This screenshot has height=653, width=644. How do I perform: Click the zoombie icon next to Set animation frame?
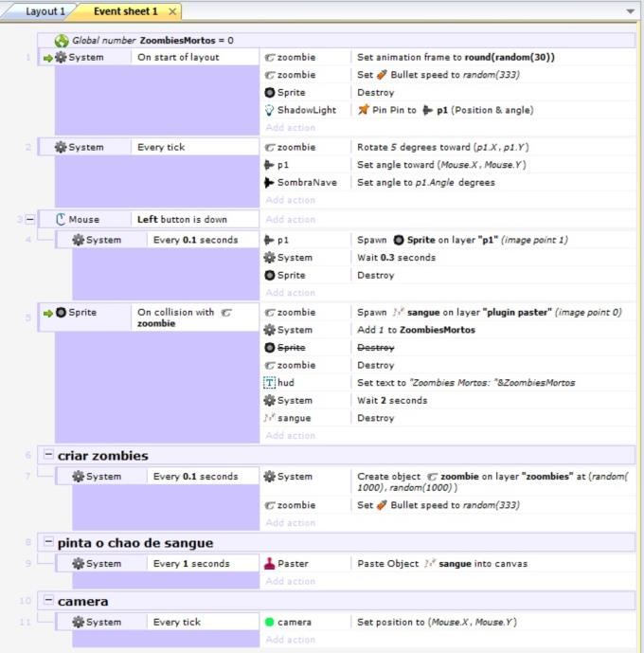(x=270, y=58)
